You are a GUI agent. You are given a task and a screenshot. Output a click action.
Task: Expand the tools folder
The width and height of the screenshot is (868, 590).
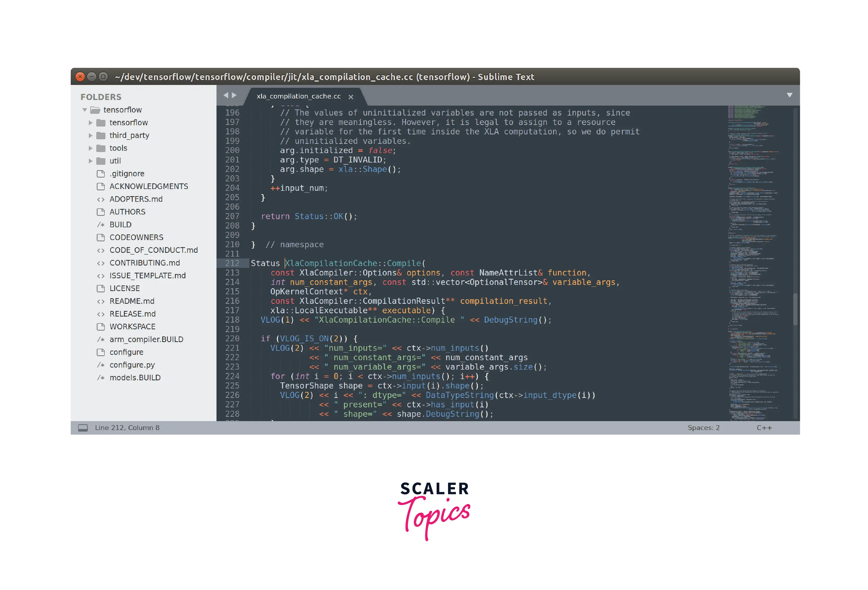[90, 148]
